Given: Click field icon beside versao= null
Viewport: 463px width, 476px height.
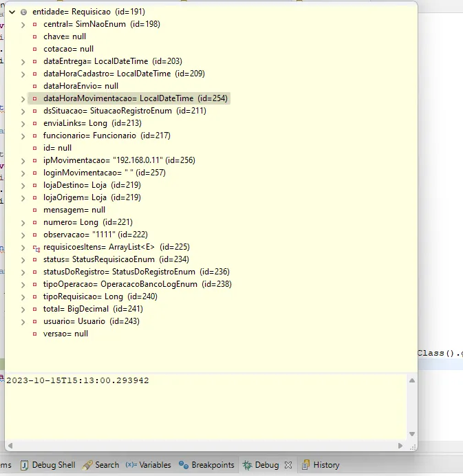Looking at the screenshot, I should click(34, 334).
